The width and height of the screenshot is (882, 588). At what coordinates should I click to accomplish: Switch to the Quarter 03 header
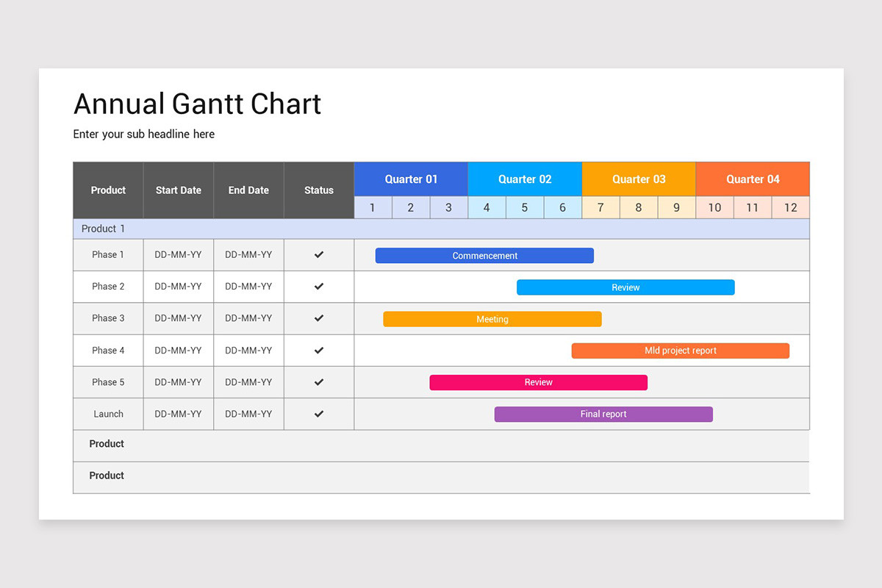[x=638, y=179]
